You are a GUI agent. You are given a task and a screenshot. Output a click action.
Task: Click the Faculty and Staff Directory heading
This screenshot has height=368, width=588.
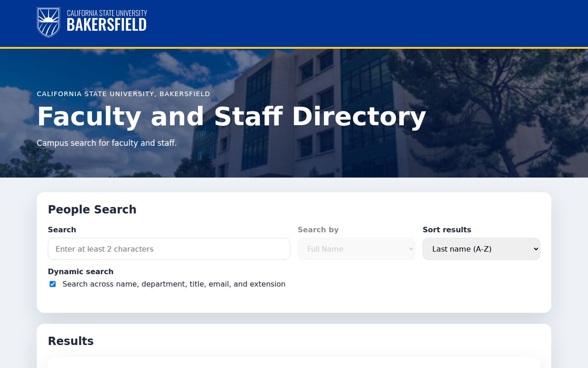tap(232, 116)
